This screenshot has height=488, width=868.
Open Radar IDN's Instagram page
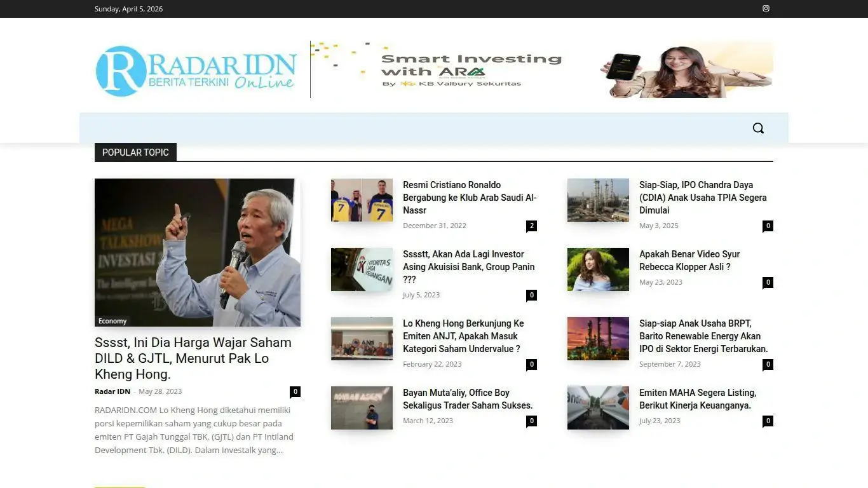[x=766, y=8]
